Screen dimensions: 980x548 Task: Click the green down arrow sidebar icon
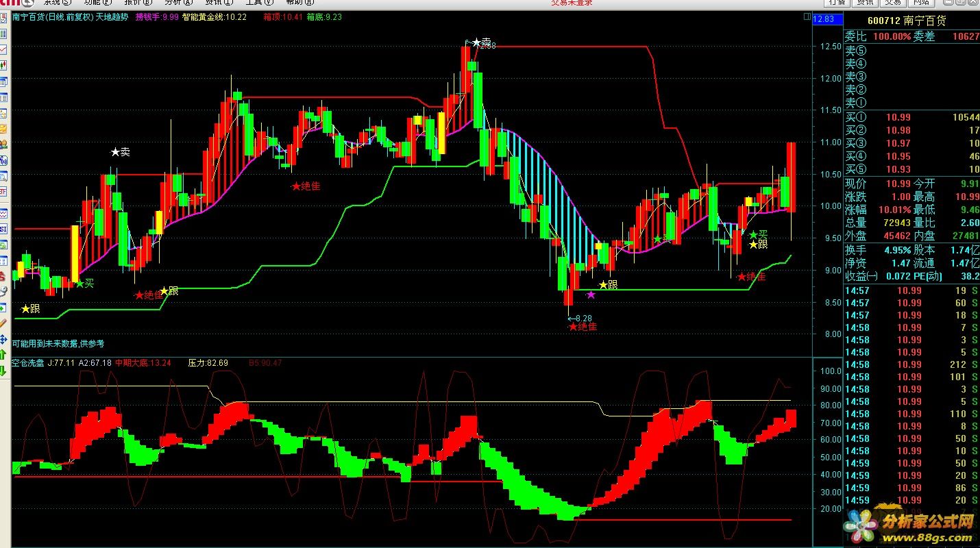(3, 370)
